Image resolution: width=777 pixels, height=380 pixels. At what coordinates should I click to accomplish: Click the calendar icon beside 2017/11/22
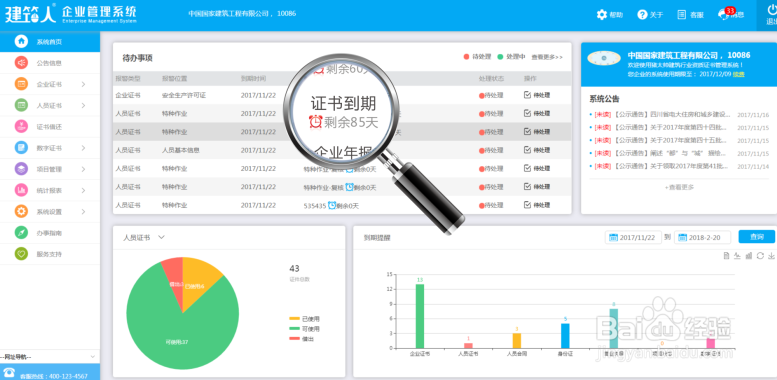click(613, 237)
